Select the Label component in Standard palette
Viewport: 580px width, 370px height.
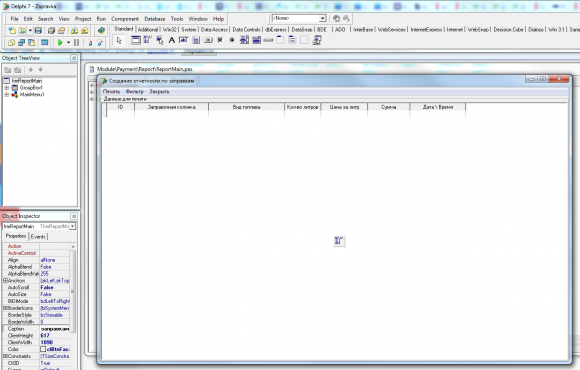[172, 40]
